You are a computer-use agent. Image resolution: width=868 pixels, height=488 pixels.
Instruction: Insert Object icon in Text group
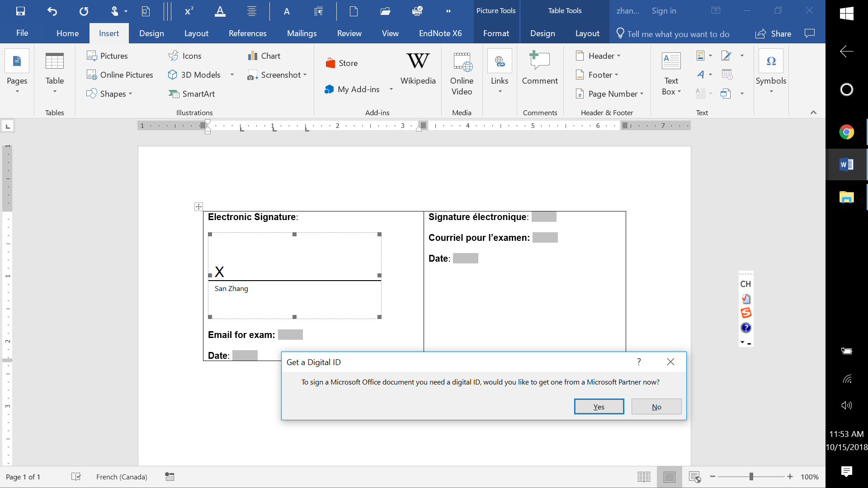coord(726,94)
